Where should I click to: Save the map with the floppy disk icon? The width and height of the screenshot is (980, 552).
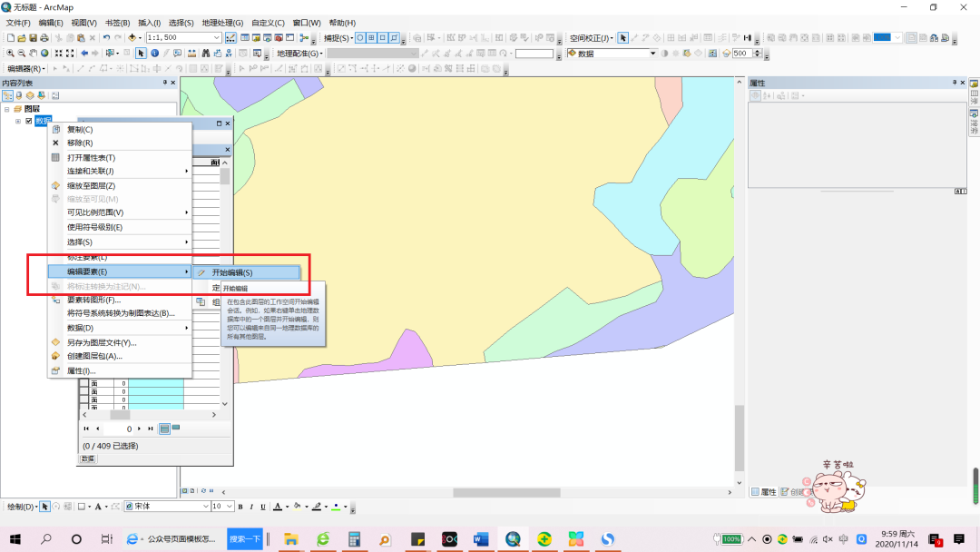(x=34, y=38)
